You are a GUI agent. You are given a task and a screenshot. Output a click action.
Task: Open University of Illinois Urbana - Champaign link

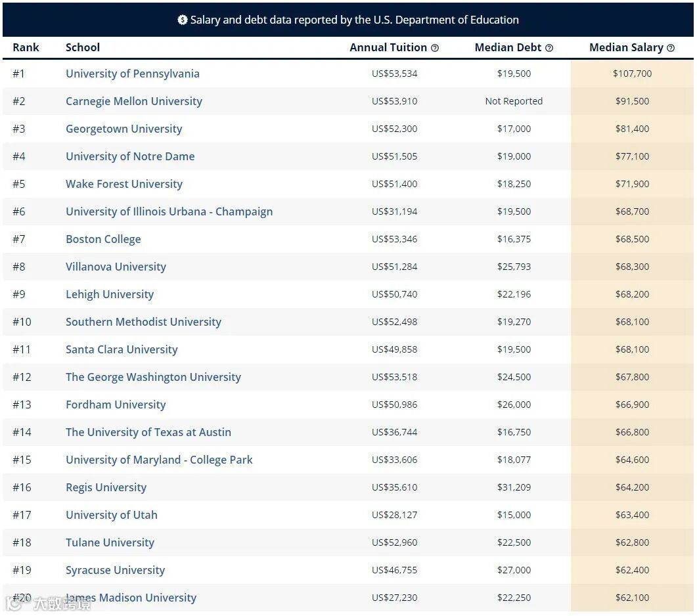169,211
